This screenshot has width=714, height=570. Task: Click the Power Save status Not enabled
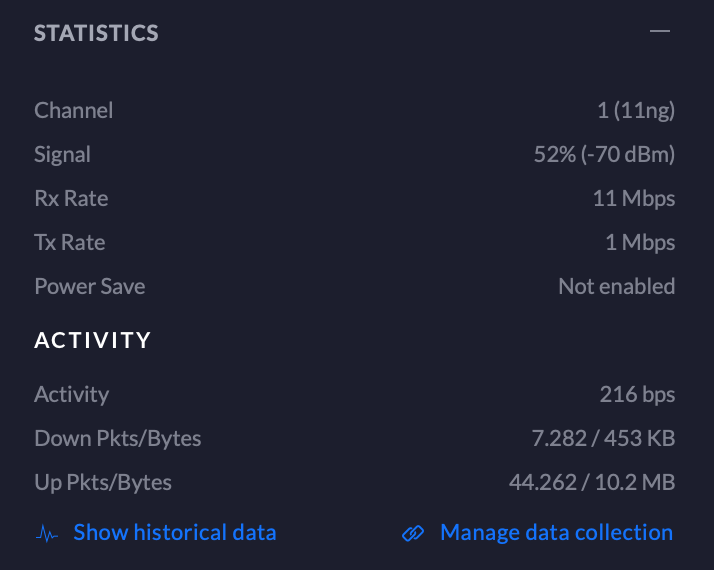(616, 286)
